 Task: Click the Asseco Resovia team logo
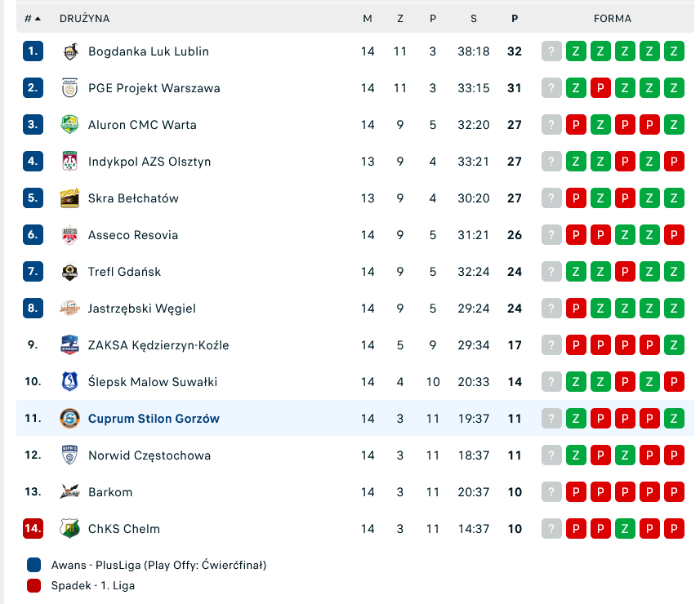[70, 235]
